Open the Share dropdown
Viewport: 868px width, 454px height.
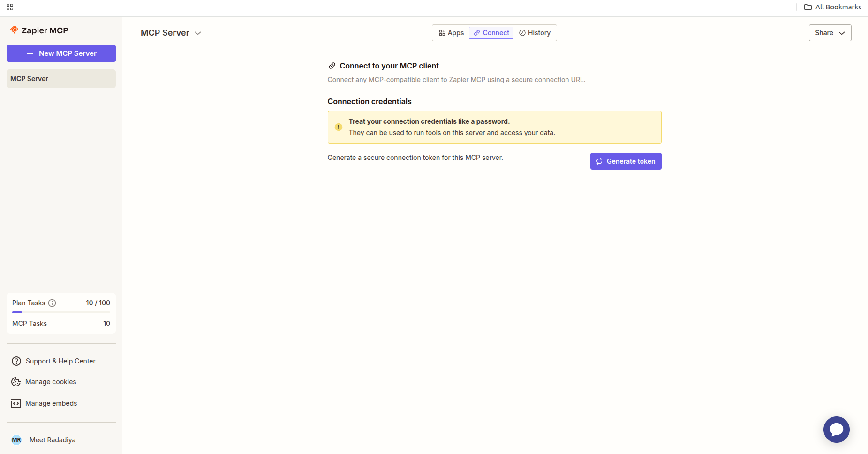tap(830, 33)
